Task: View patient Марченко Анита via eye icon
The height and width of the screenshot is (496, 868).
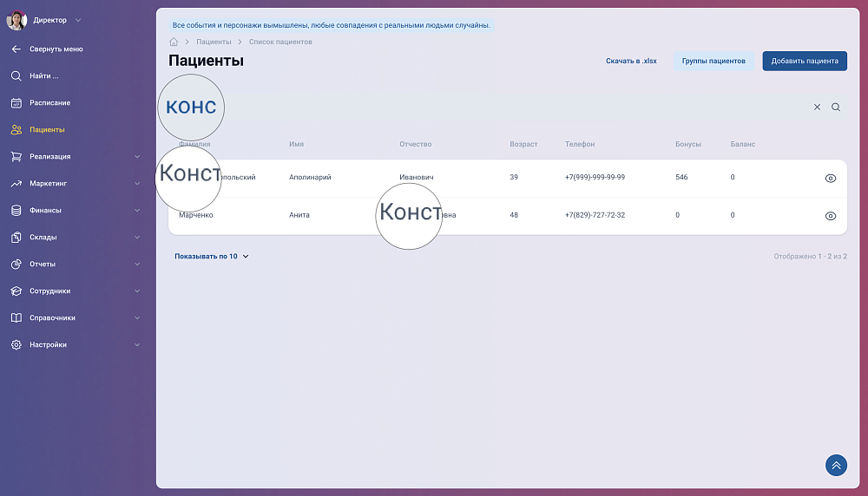Action: pos(830,216)
